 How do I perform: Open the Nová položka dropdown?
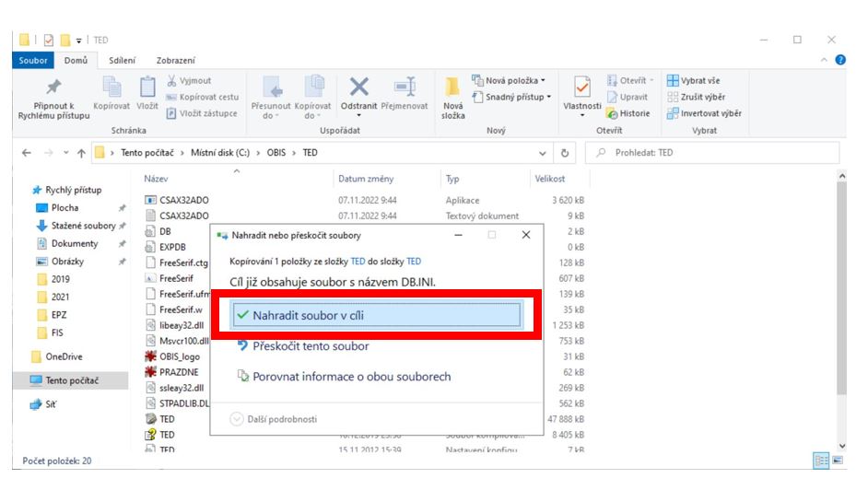[x=513, y=79]
